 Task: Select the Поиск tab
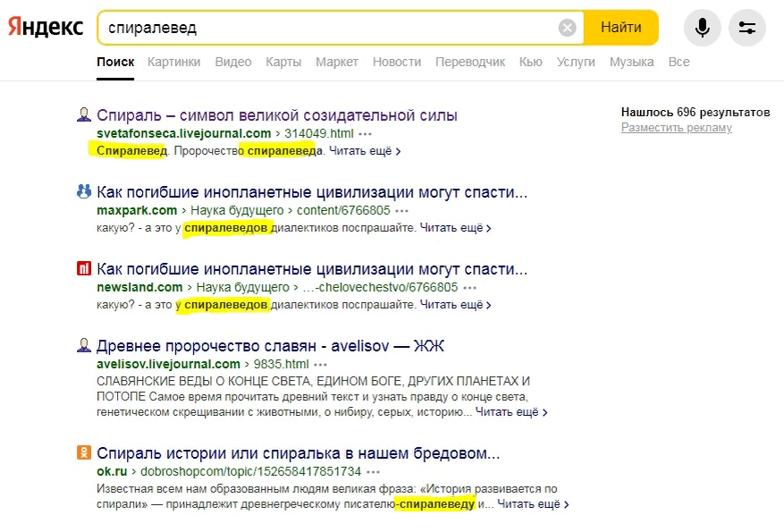click(x=115, y=62)
